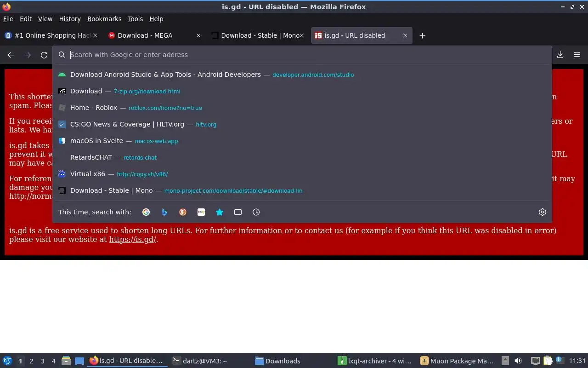This screenshot has height=368, width=588.
Task: Close the is.gd URL disabled tab
Action: [405, 35]
